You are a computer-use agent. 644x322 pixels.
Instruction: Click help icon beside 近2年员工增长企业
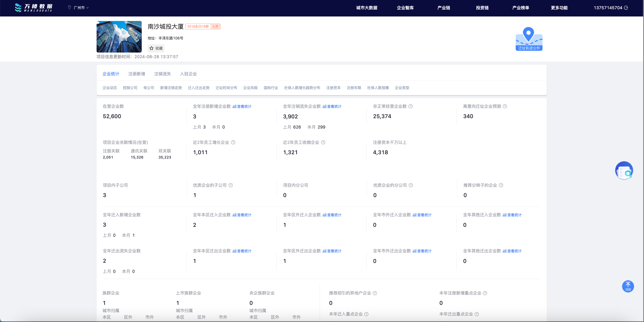(x=233, y=142)
